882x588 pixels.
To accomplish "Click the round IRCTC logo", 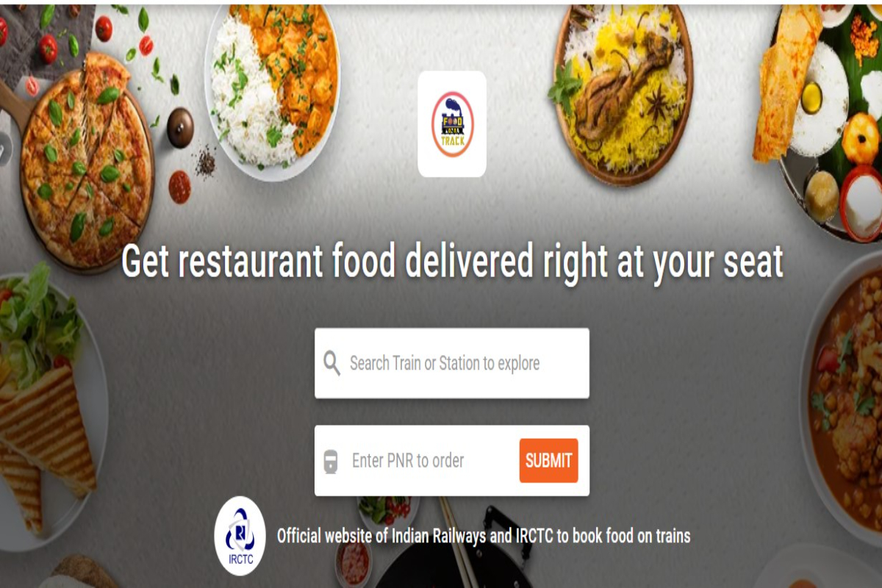I will pyautogui.click(x=240, y=536).
